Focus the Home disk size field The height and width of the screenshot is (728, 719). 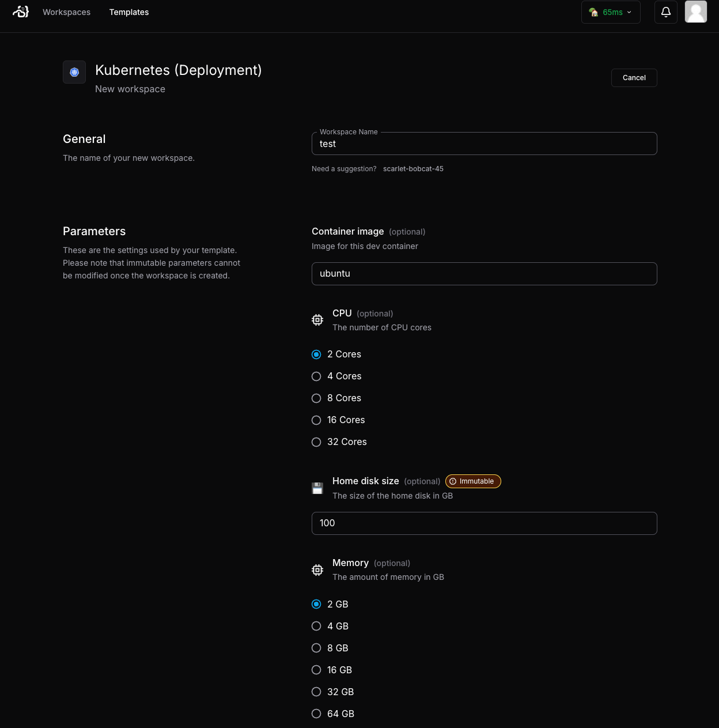[484, 523]
